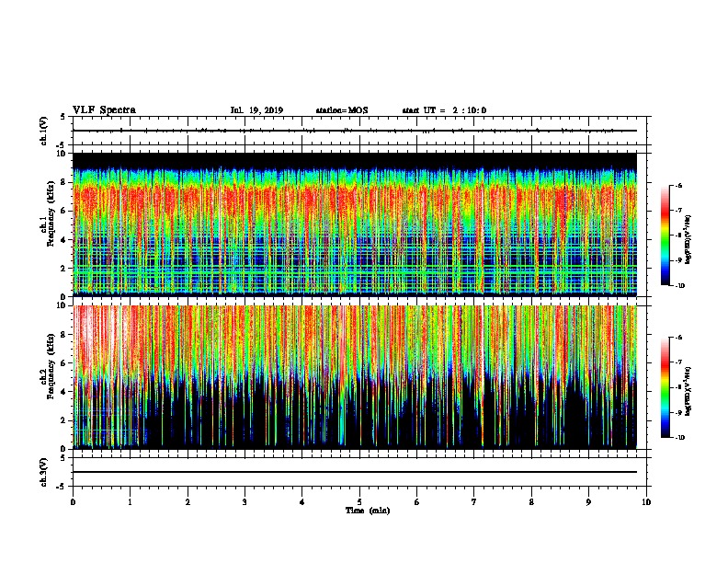Click the "-6" label on ch.2 colorbar

678,338
